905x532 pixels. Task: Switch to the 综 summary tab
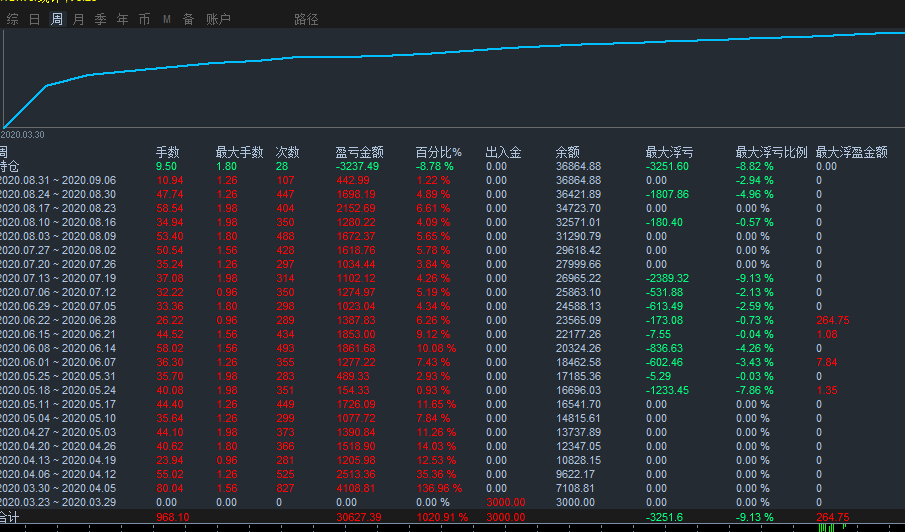point(13,19)
